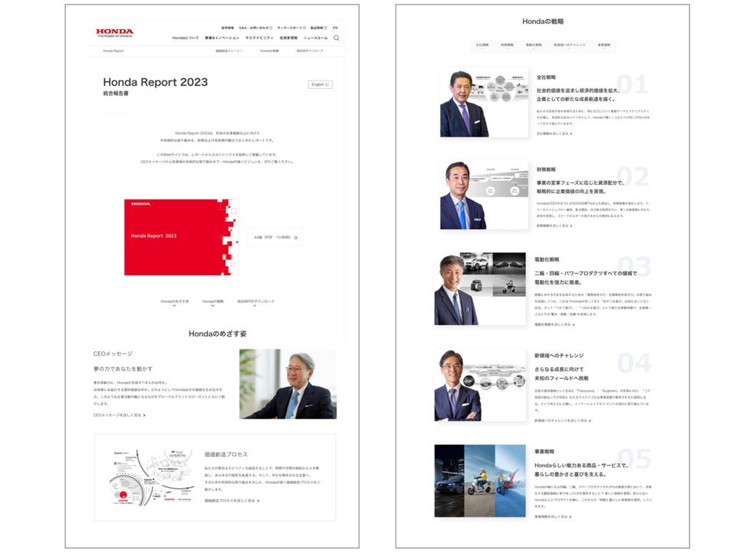Open the search magnifier icon

[337, 38]
